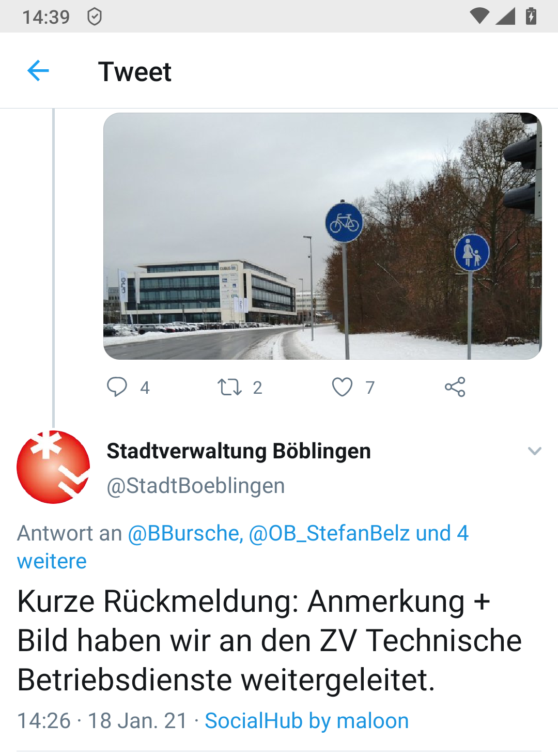Open @BBursche mention link
558x756 pixels.
(x=185, y=533)
